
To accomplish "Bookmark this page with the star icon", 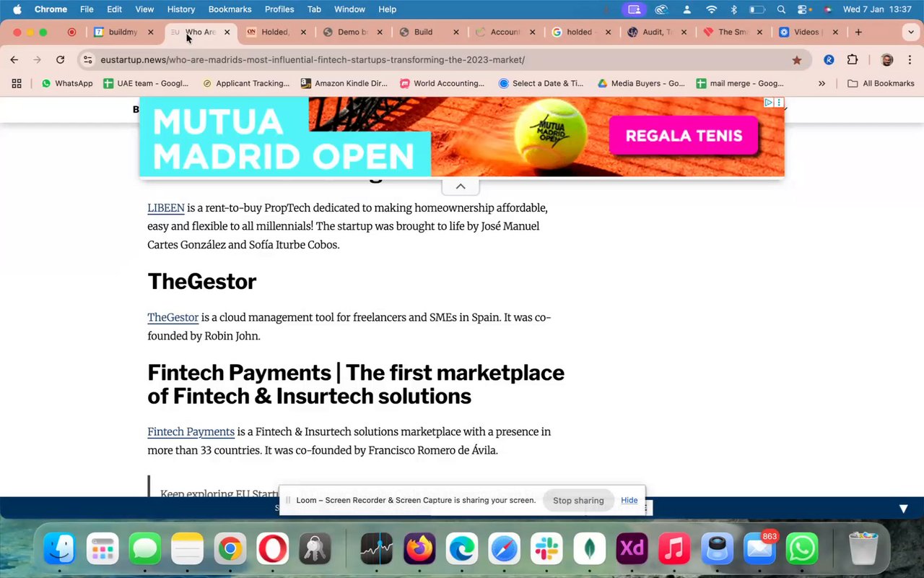I will click(x=797, y=60).
